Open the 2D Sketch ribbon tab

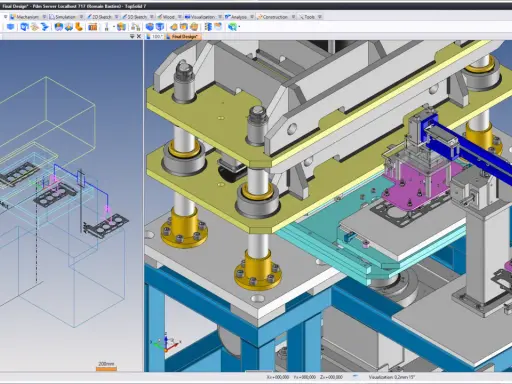pos(99,17)
